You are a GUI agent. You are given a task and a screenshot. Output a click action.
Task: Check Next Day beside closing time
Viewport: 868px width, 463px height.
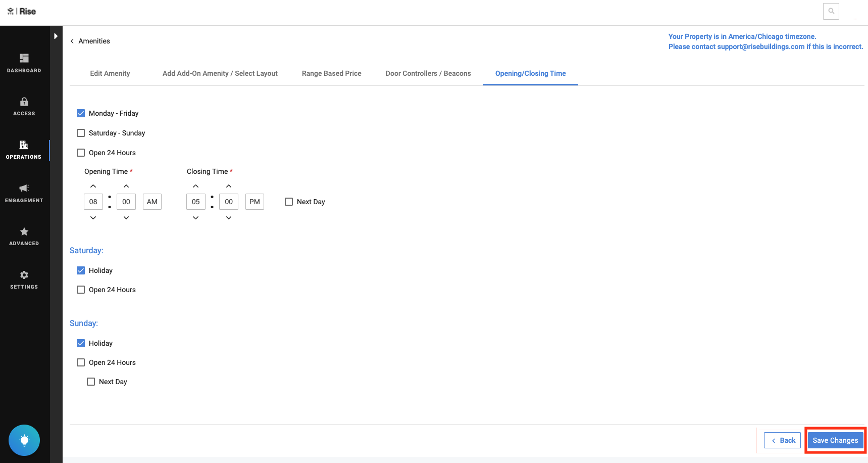pos(289,202)
